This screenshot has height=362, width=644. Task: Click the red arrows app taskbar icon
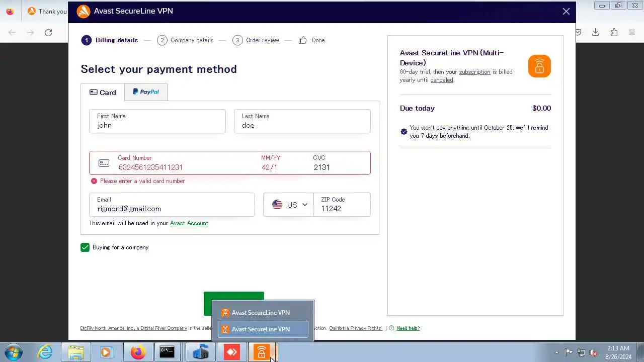tap(231, 352)
